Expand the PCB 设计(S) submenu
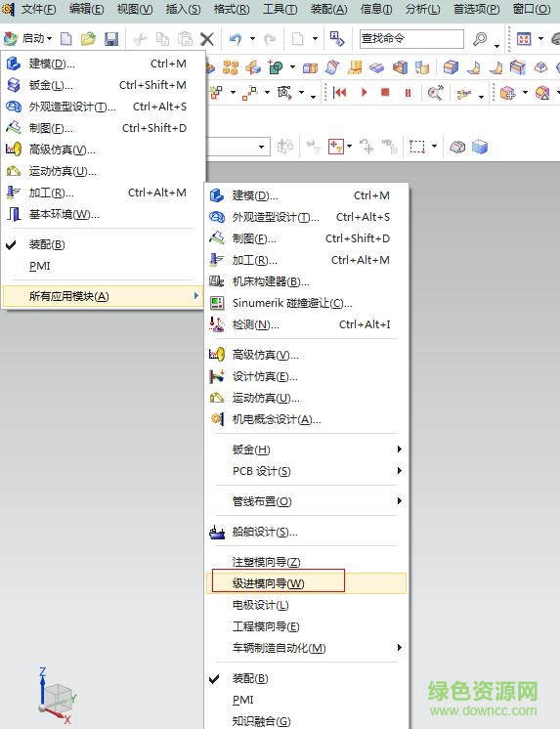The image size is (560, 729). coord(306,471)
